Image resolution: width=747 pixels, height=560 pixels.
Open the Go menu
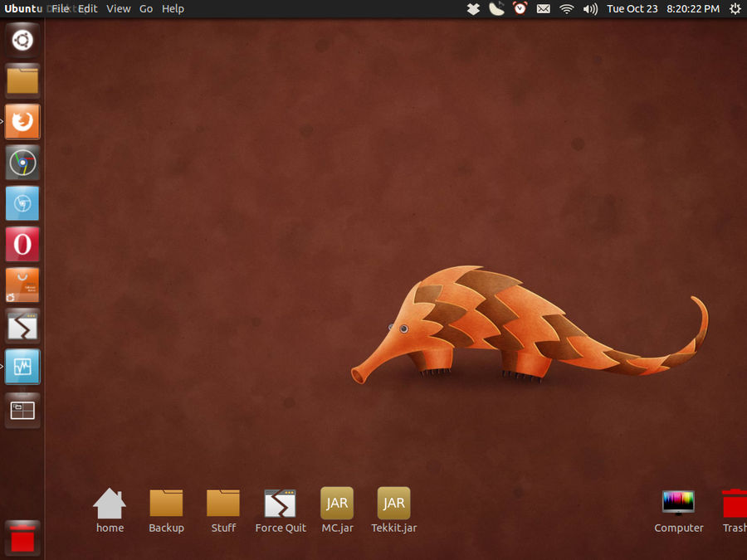coord(146,8)
